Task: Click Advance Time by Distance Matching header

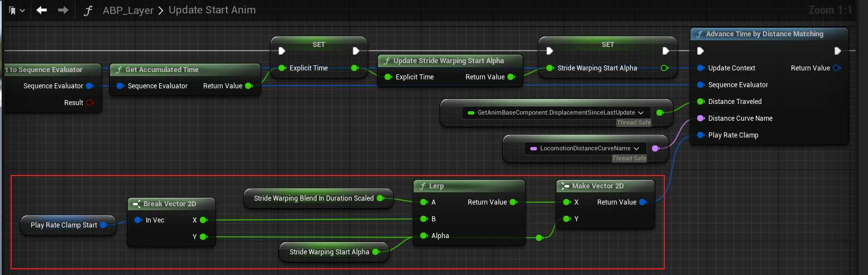Action: [x=764, y=34]
